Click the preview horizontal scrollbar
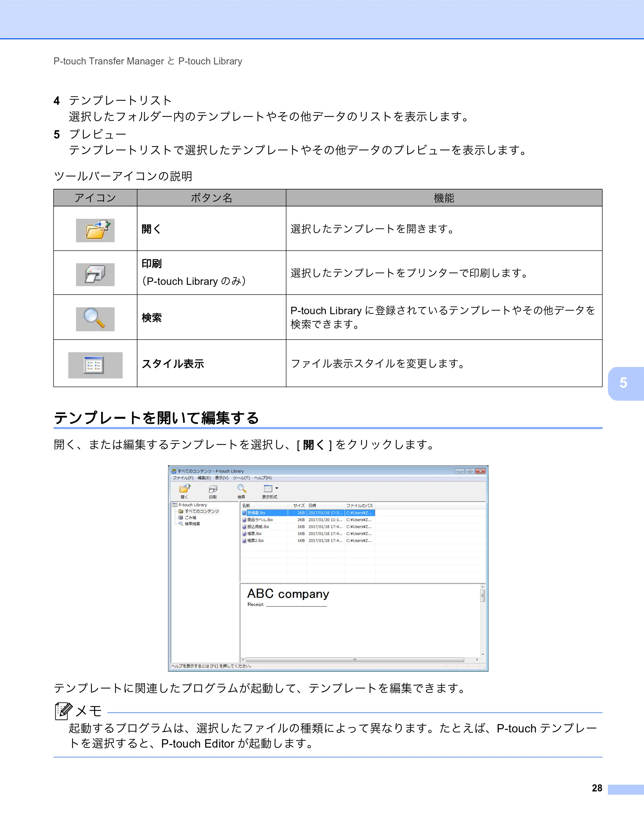This screenshot has height=833, width=644. (x=355, y=659)
